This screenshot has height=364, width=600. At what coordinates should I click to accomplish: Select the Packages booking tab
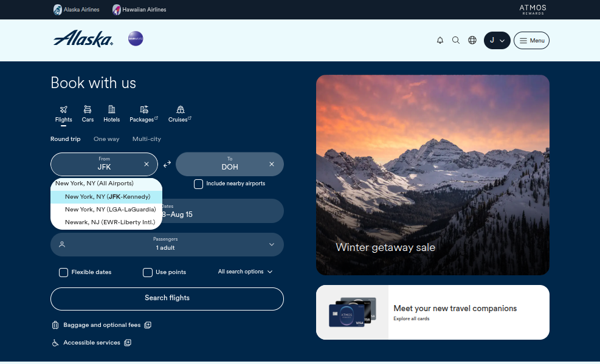[x=144, y=114]
